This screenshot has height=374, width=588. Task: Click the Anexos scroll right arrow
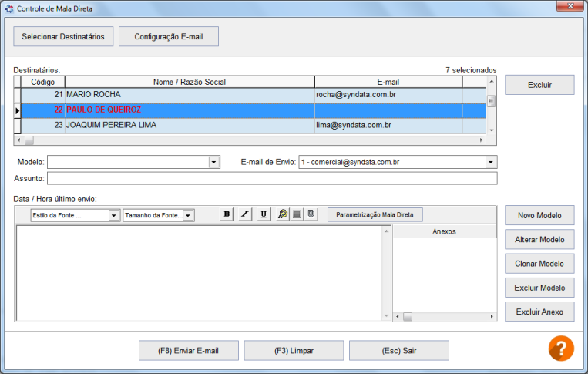[492, 317]
